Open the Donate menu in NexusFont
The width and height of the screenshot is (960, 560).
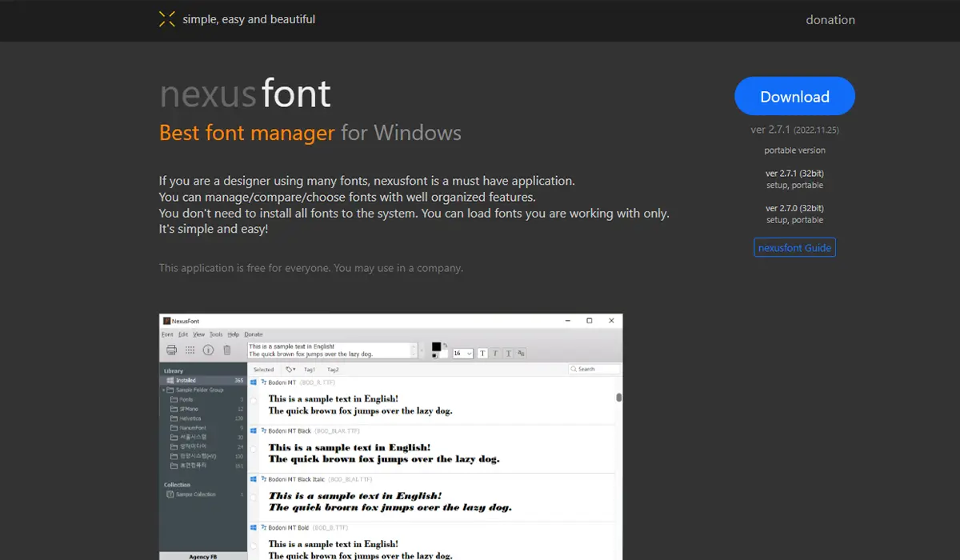(254, 334)
